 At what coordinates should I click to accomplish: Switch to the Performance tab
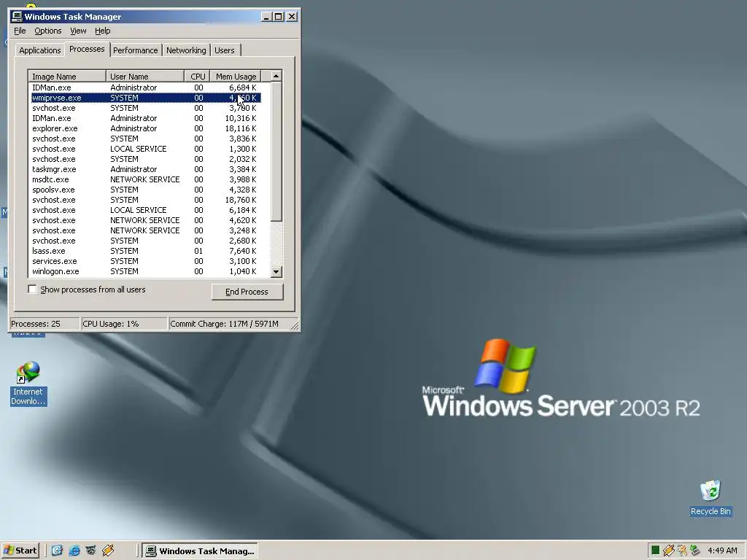[135, 50]
